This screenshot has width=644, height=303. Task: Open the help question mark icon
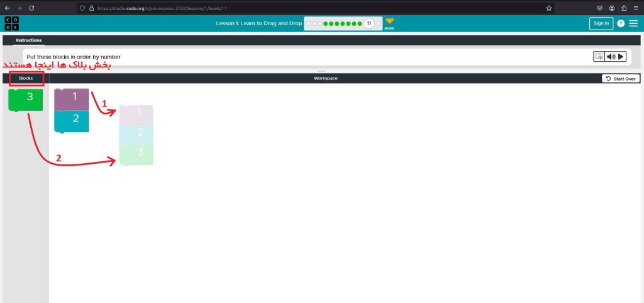(621, 23)
